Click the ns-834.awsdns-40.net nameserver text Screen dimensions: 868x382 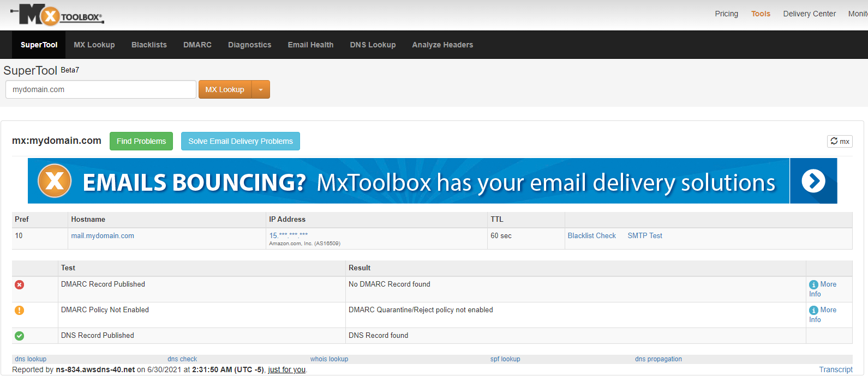click(x=95, y=369)
